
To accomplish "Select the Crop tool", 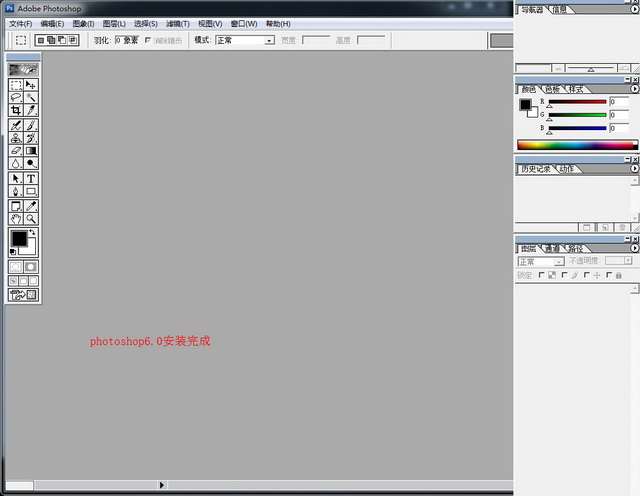I will click(16, 110).
